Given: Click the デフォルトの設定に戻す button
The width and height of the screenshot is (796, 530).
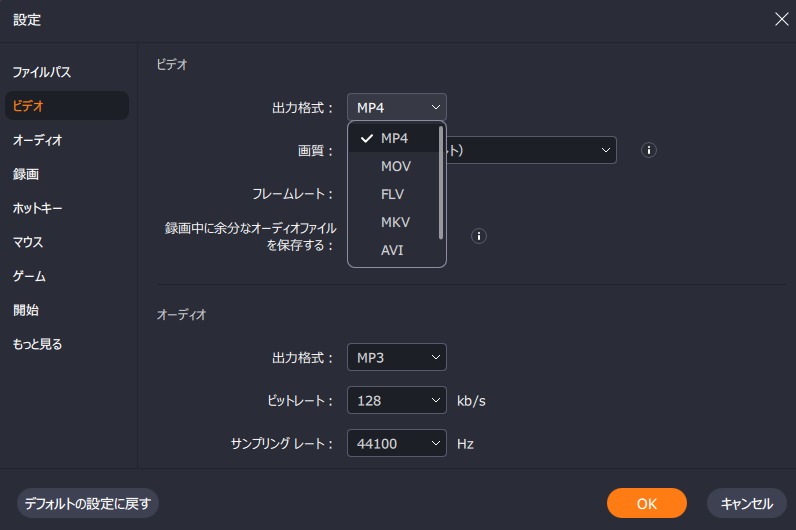Looking at the screenshot, I should [88, 503].
